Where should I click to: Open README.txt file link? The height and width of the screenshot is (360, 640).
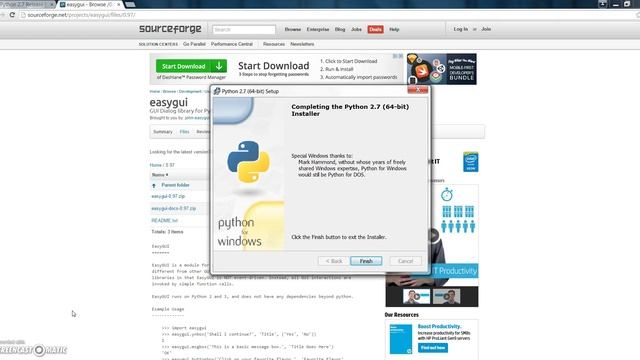164,220
